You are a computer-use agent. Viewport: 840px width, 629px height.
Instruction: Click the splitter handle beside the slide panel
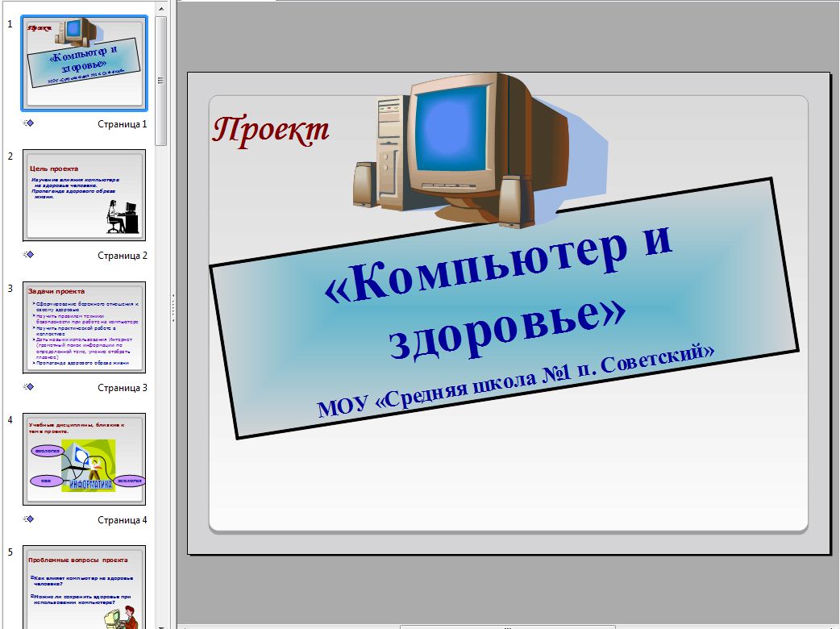173,307
